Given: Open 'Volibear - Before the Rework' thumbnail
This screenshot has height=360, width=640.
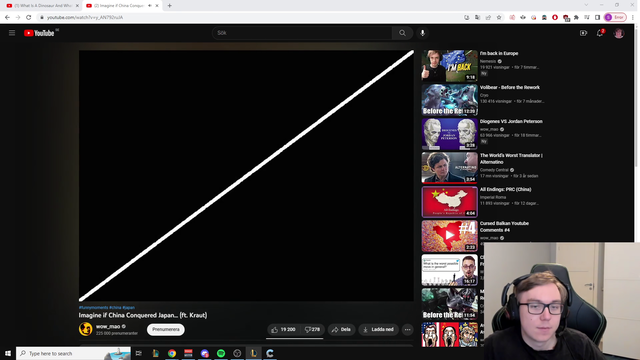Looking at the screenshot, I should tap(449, 100).
